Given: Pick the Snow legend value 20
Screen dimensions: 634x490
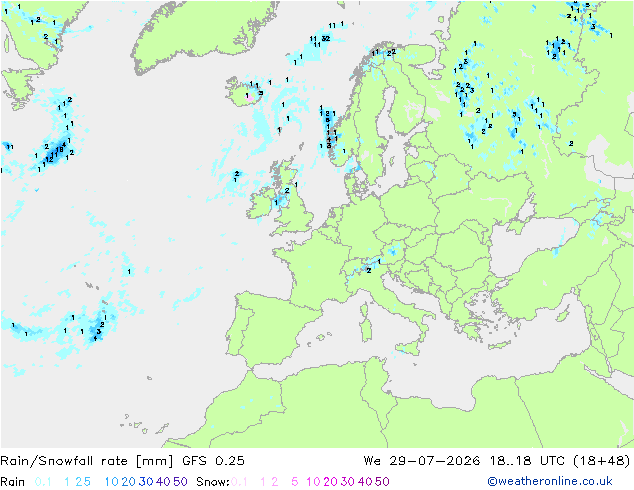Looking at the screenshot, I should [x=330, y=482].
